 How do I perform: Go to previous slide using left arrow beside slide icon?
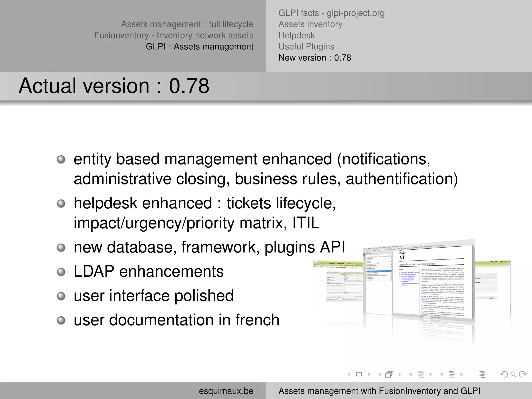point(349,374)
